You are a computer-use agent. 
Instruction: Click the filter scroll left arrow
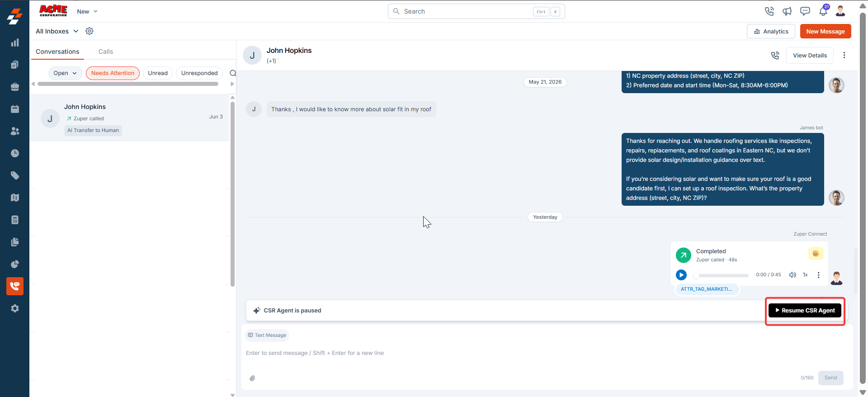(33, 84)
